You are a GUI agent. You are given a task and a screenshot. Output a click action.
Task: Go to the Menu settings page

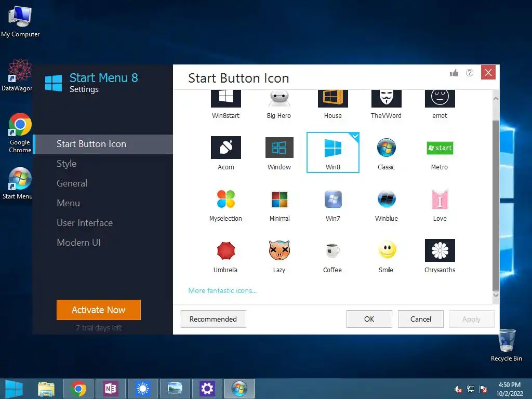(68, 203)
